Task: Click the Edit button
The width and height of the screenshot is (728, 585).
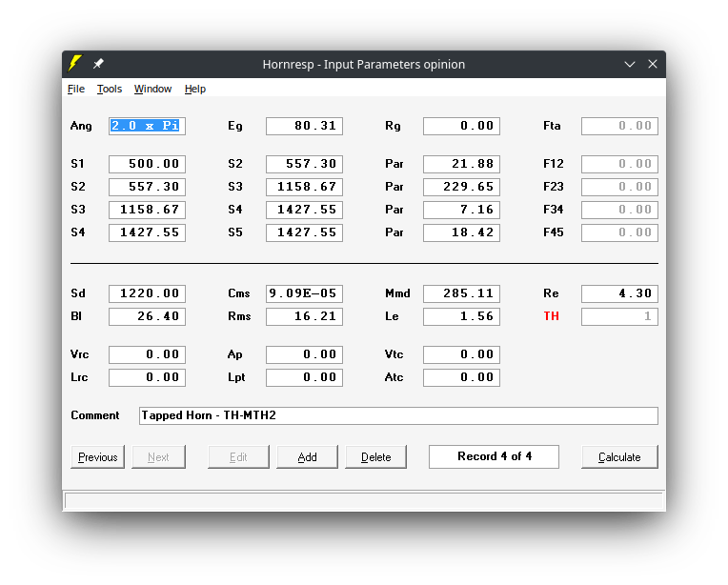Action: [238, 457]
